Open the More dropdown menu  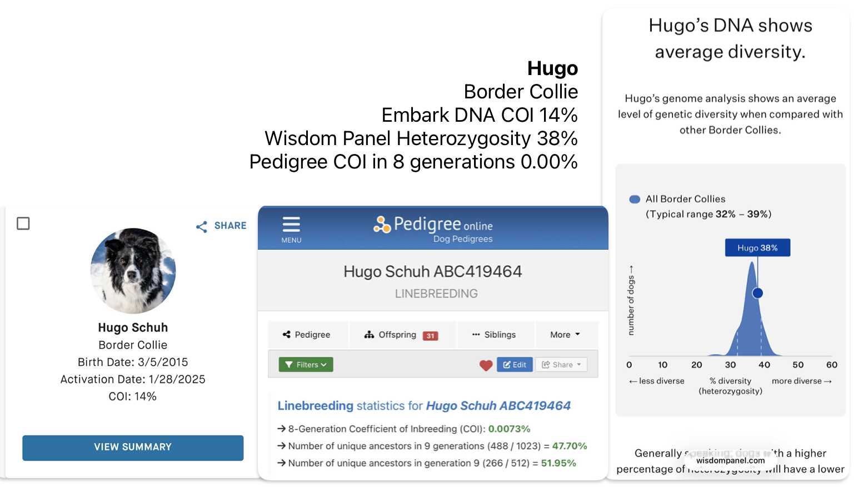click(x=565, y=335)
